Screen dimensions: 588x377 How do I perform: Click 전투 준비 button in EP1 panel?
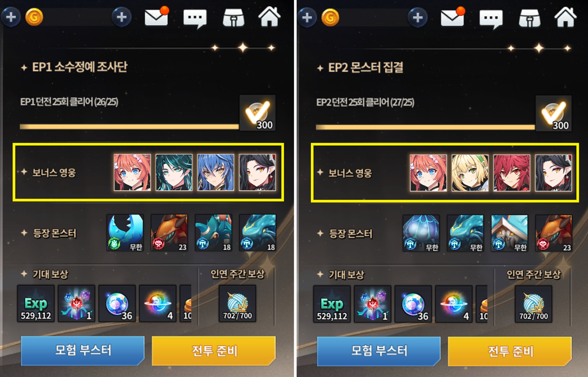[214, 351]
